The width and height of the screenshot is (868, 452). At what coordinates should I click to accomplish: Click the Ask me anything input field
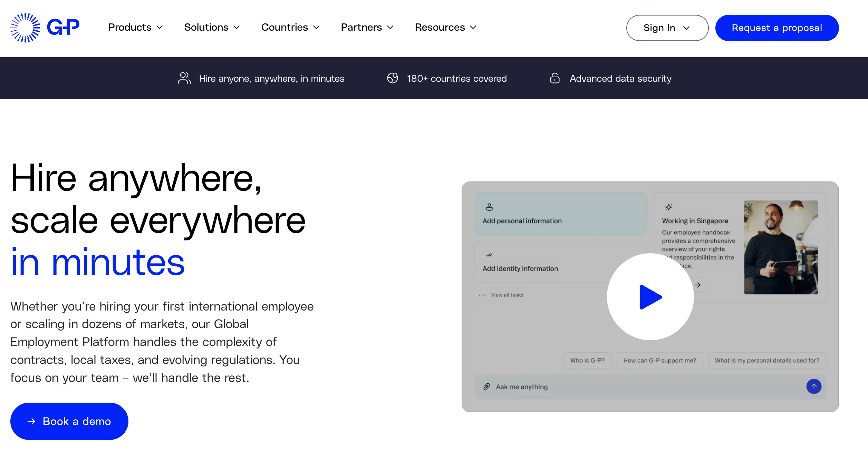[x=650, y=387]
